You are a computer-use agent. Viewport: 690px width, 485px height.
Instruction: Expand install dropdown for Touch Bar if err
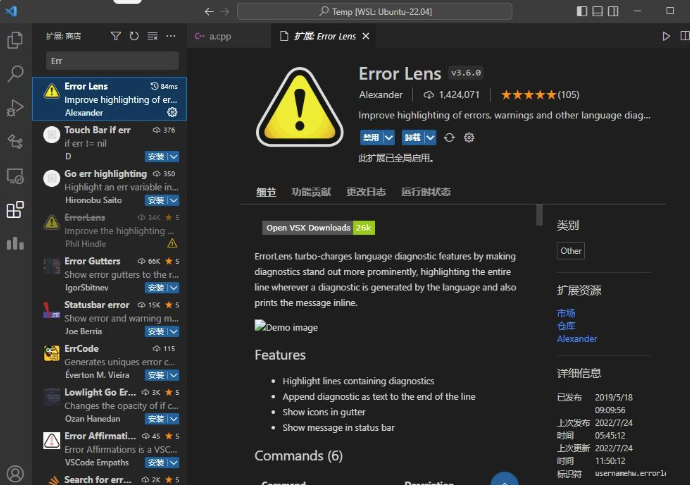(x=174, y=157)
